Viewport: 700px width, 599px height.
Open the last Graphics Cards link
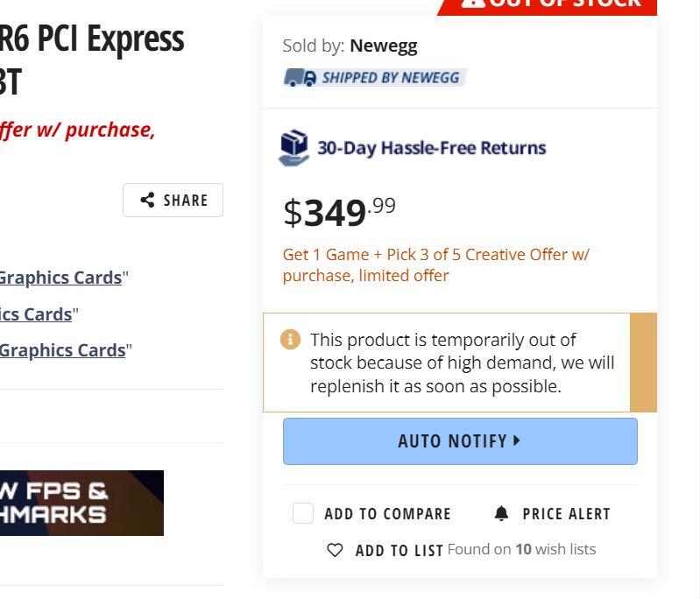tap(62, 350)
